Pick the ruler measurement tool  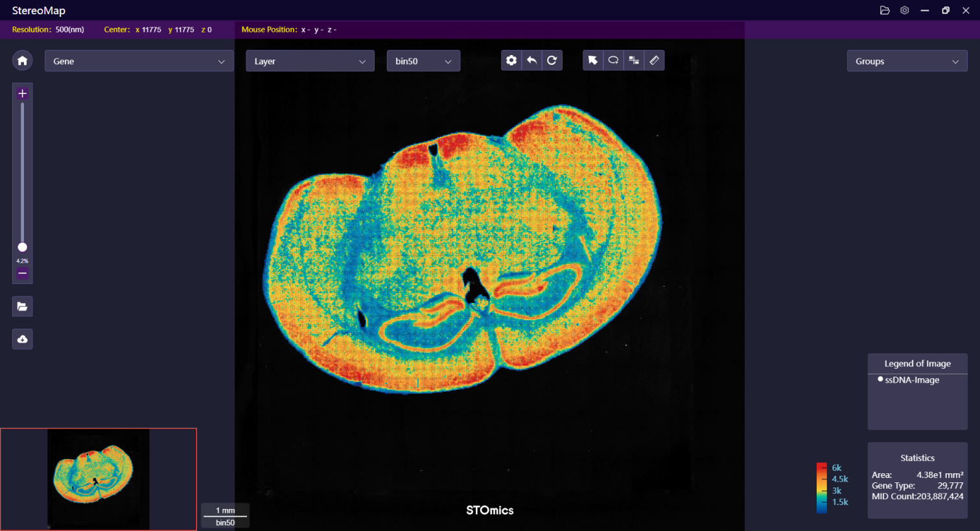point(654,60)
